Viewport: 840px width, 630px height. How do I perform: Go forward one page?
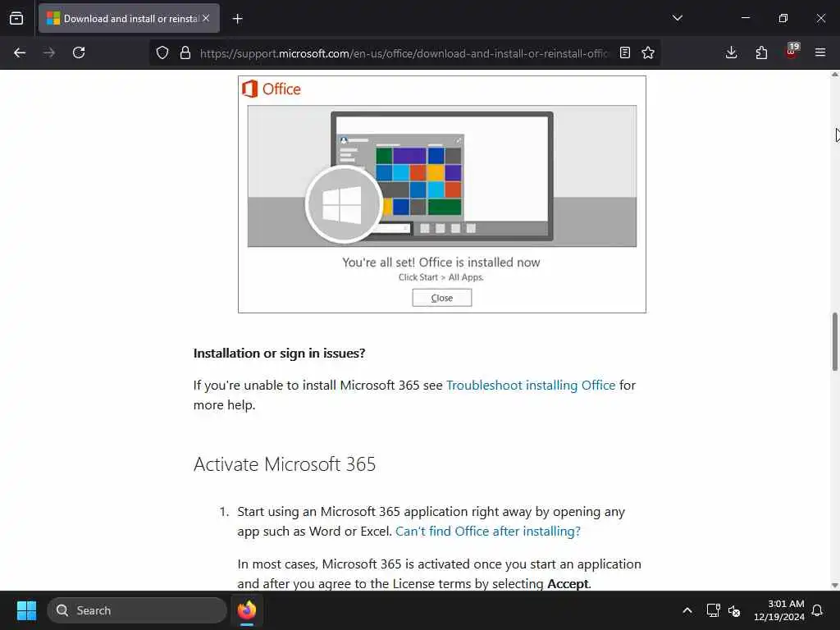[49, 52]
